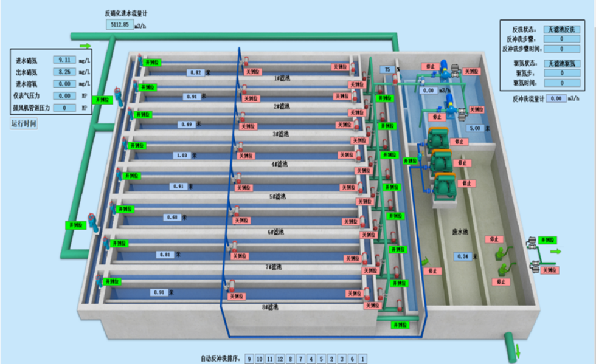The height and width of the screenshot is (364, 596).
Task: Open the 运行时间 button
Action: click(24, 123)
